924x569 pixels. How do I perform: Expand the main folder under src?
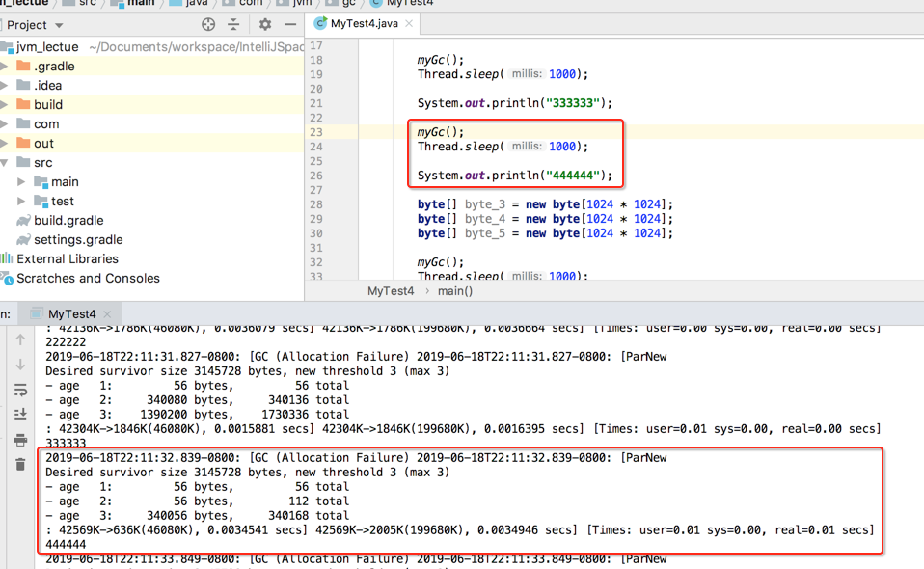click(21, 182)
